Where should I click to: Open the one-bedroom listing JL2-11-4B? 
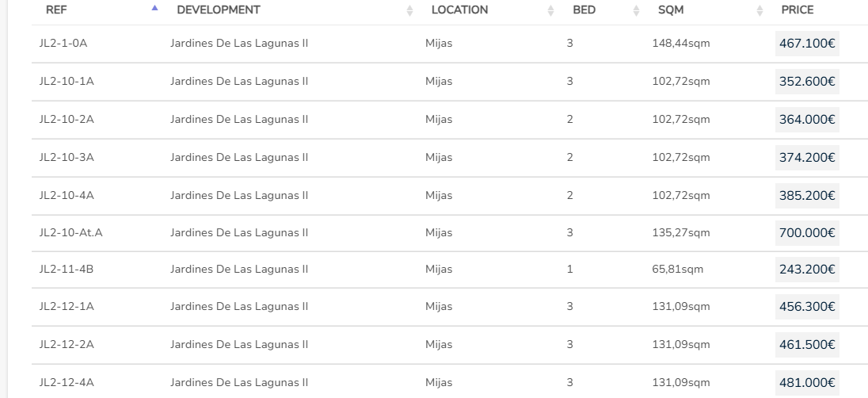[x=67, y=270]
